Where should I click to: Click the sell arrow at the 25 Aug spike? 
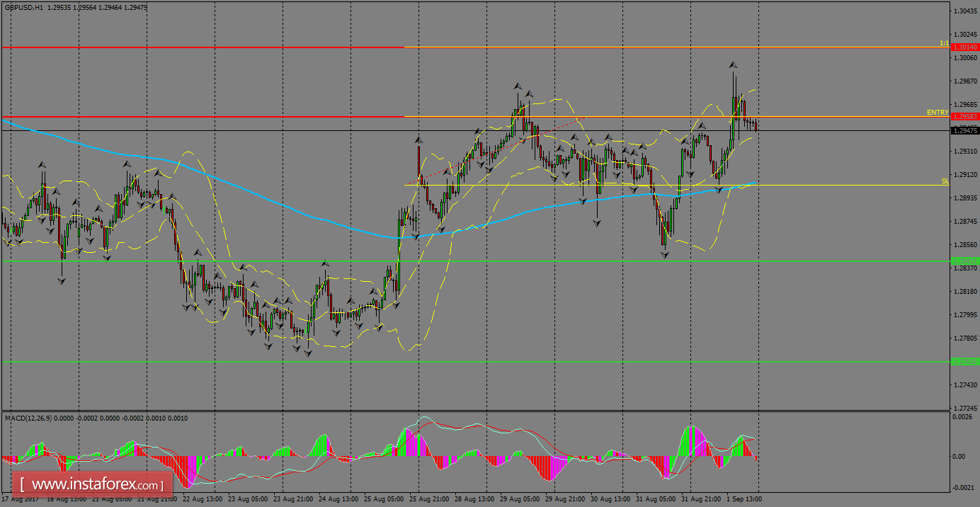click(x=418, y=140)
